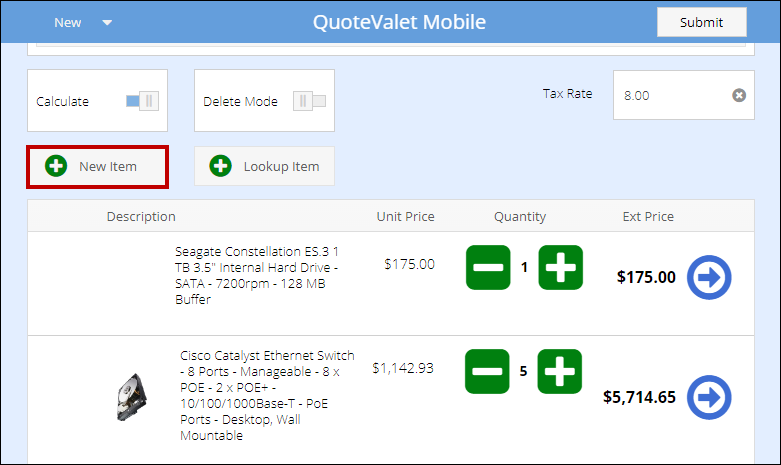This screenshot has width=781, height=465.
Task: Click the $5,714.65 extended price
Action: coord(639,397)
